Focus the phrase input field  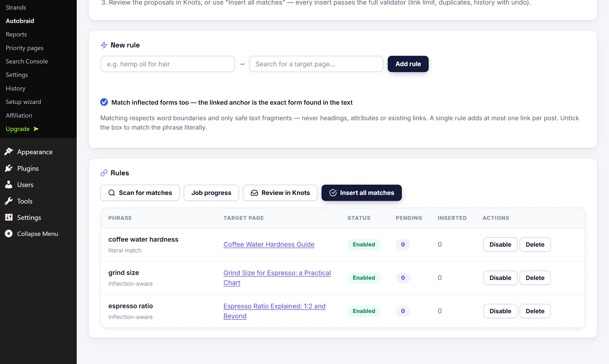[168, 64]
